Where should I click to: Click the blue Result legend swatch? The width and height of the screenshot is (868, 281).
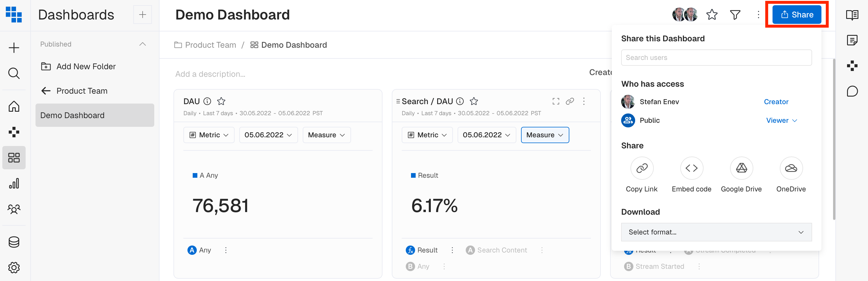click(413, 175)
